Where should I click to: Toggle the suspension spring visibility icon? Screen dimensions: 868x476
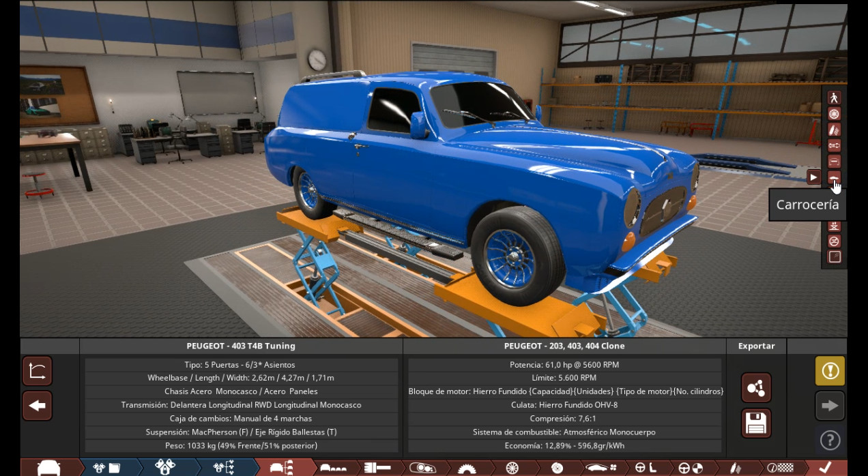834,130
